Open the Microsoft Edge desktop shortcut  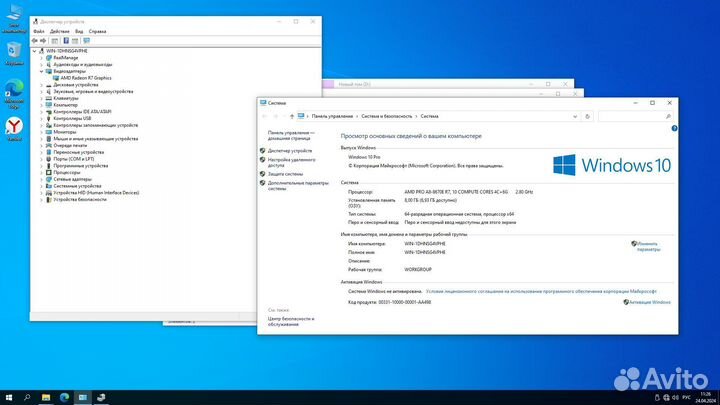tap(14, 94)
